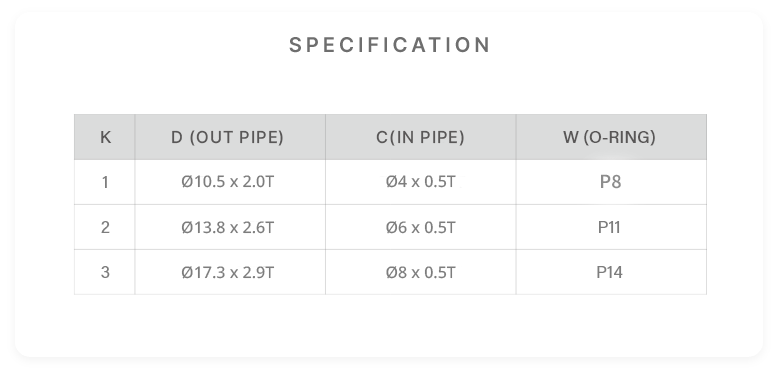Click the SPECIFICATION heading
Viewport: 778px width, 375px height.
coord(389,45)
